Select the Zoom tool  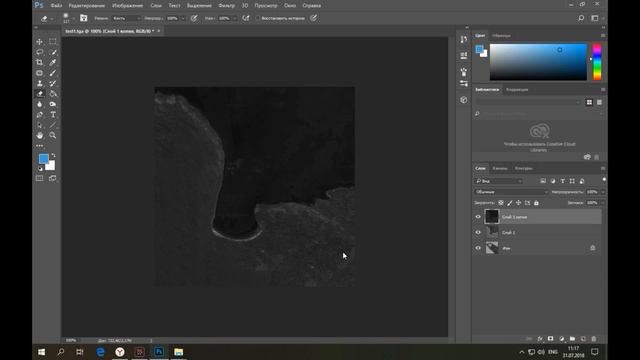53,135
